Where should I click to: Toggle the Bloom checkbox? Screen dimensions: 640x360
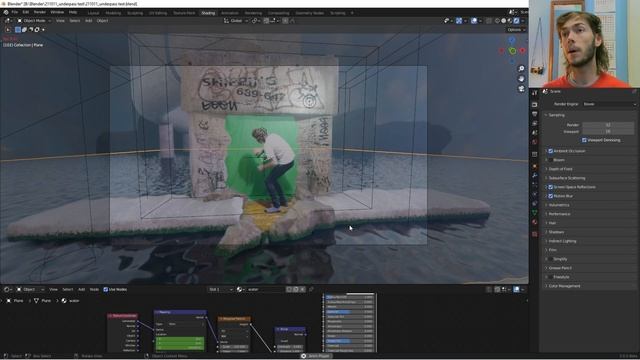551,160
